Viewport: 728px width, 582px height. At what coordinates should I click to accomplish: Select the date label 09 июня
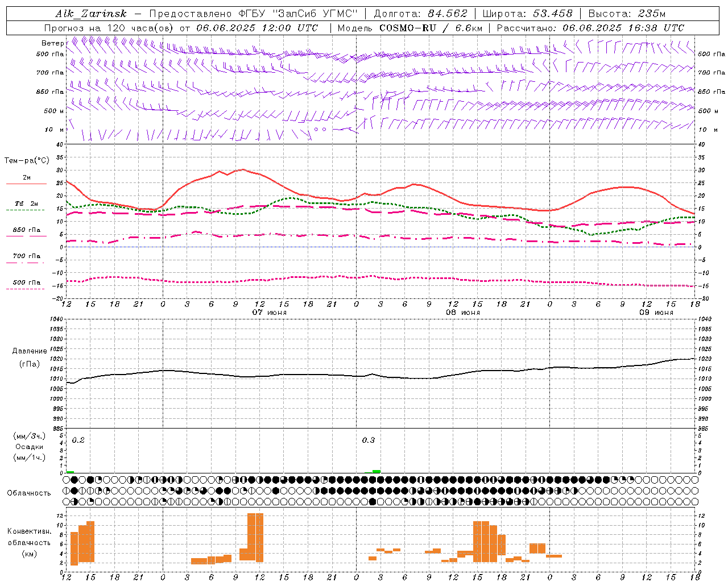(656, 313)
